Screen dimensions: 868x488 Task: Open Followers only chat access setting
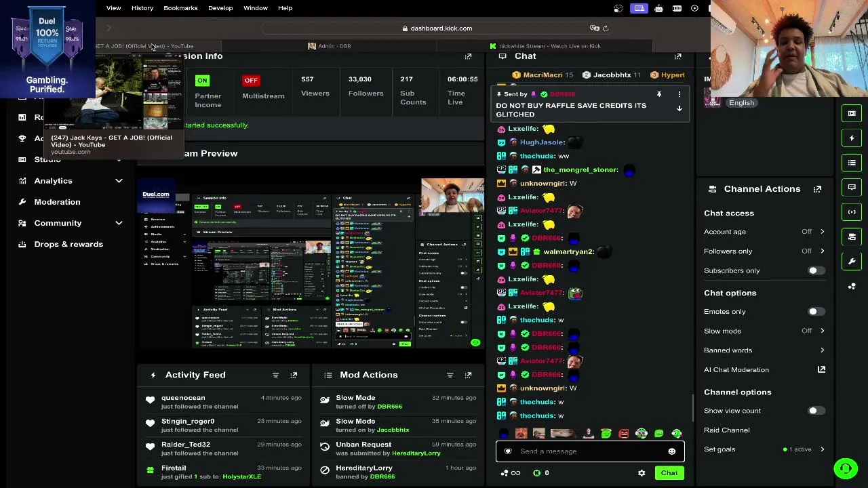click(764, 251)
